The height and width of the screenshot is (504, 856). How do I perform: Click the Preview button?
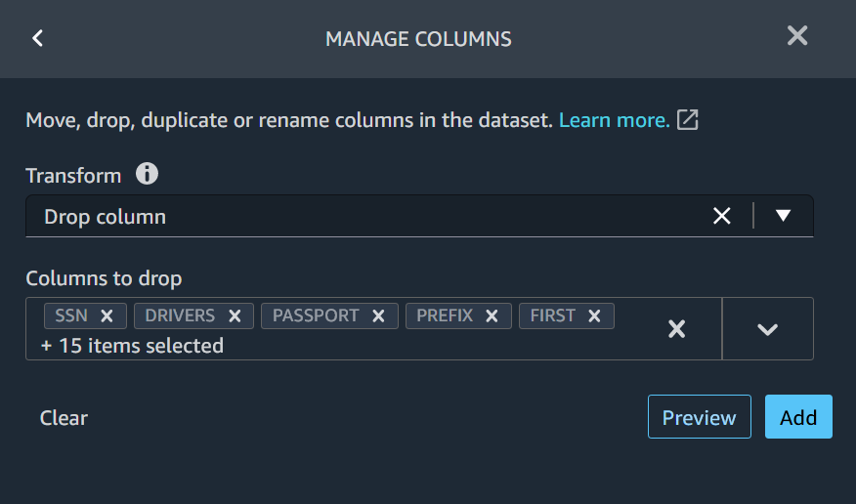click(699, 417)
